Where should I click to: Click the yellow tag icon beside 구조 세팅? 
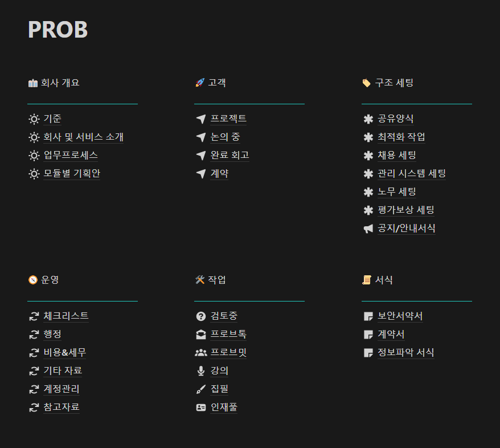367,82
